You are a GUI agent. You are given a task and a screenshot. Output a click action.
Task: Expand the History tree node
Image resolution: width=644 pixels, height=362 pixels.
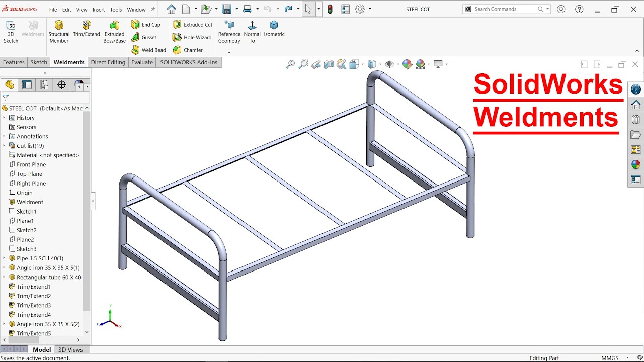coord(4,118)
